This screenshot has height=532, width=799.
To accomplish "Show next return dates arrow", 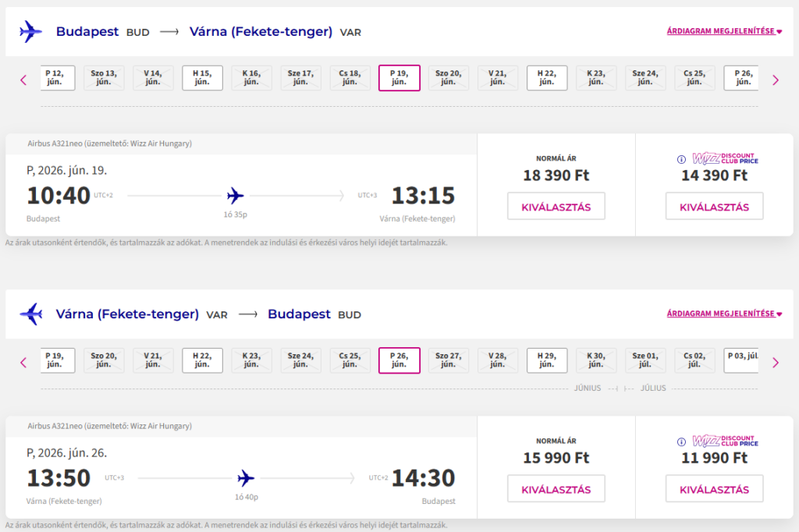I will tap(775, 362).
